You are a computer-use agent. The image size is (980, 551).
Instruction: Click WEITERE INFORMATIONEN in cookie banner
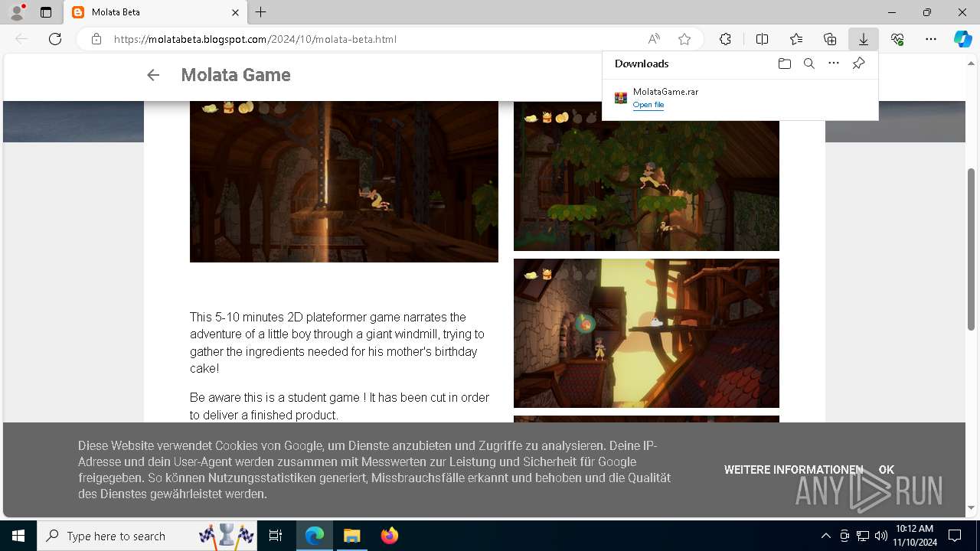793,470
